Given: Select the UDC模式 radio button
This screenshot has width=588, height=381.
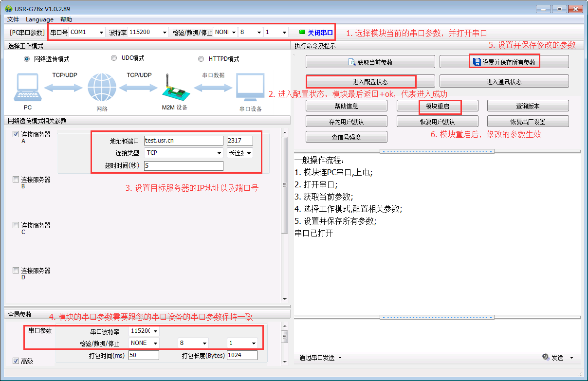Looking at the screenshot, I should (x=114, y=58).
